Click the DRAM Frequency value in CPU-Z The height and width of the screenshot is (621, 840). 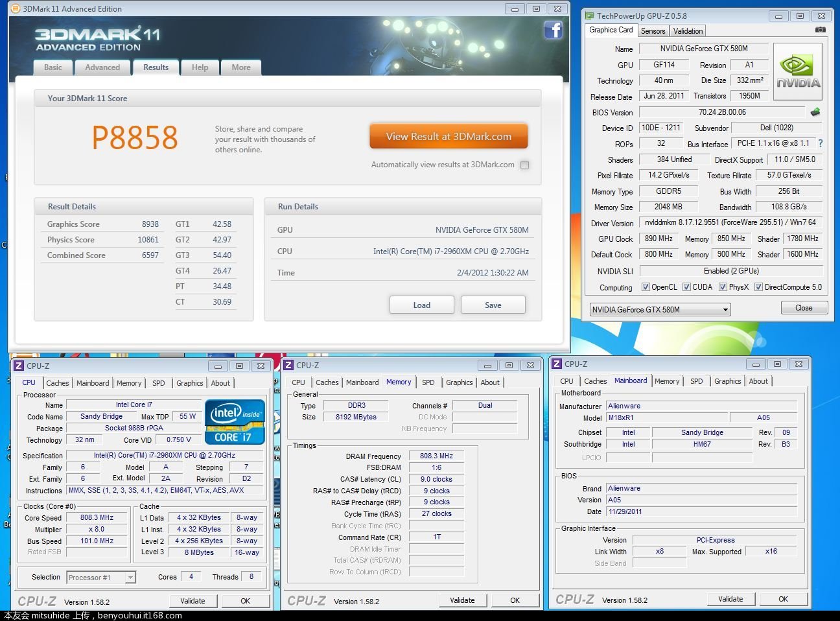(x=436, y=456)
